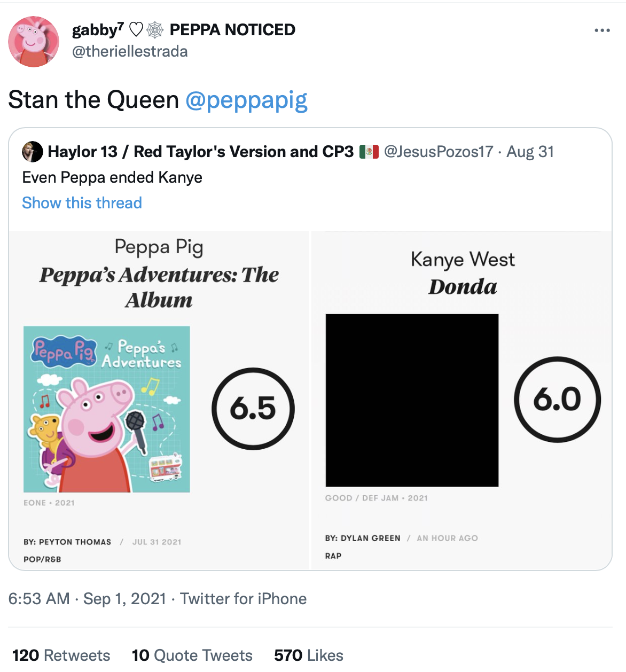Click the 6.5 score circle
626x672 pixels.
coord(253,409)
